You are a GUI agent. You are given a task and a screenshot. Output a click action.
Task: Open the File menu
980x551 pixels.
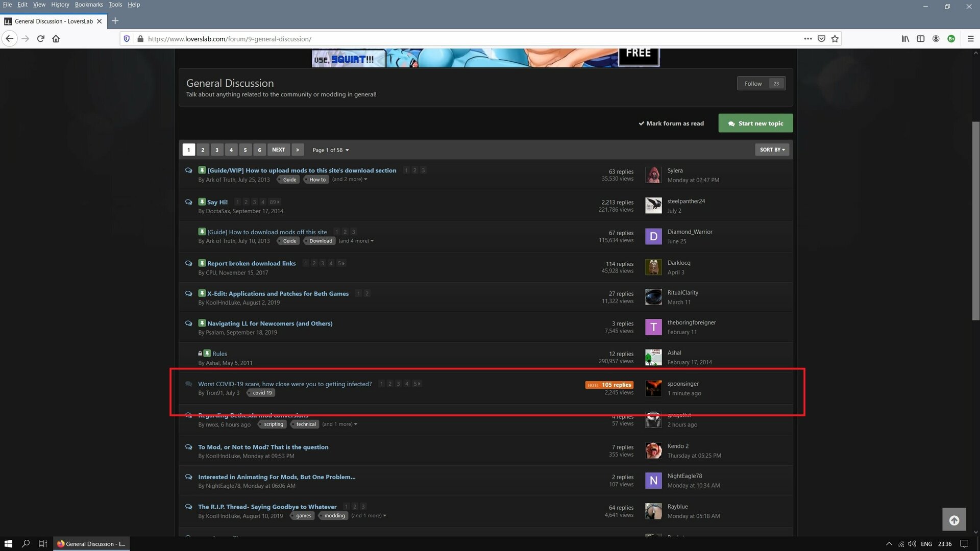point(7,5)
